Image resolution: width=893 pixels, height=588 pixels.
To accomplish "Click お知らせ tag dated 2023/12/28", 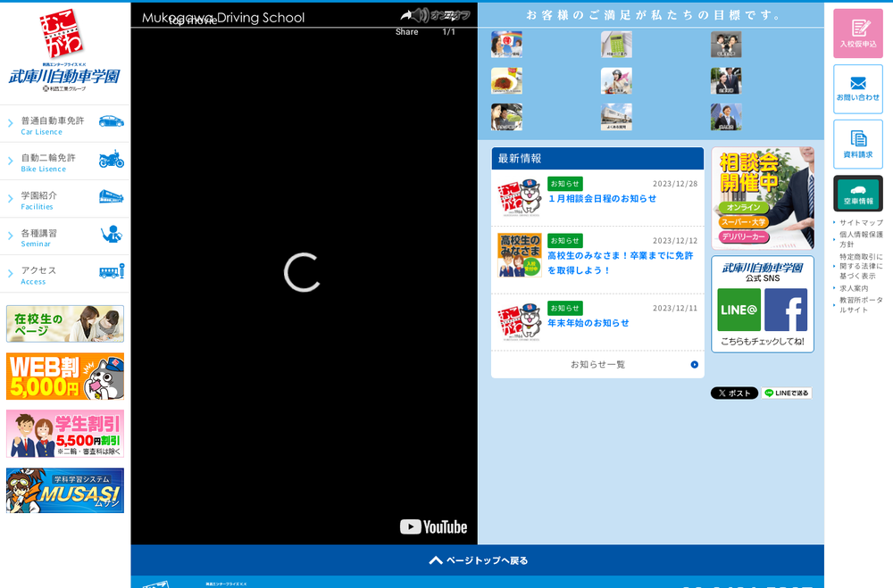I will click(x=565, y=184).
